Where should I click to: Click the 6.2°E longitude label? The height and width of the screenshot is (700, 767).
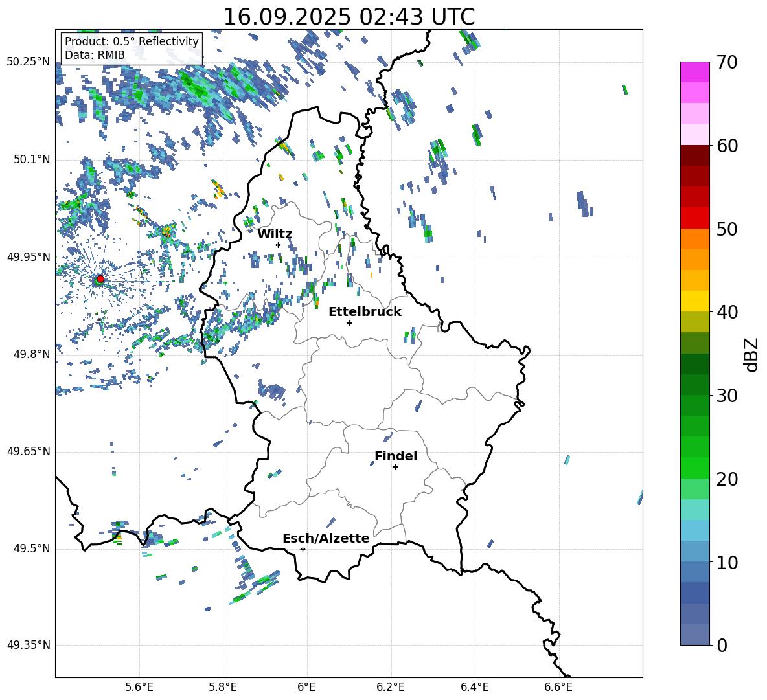391,687
